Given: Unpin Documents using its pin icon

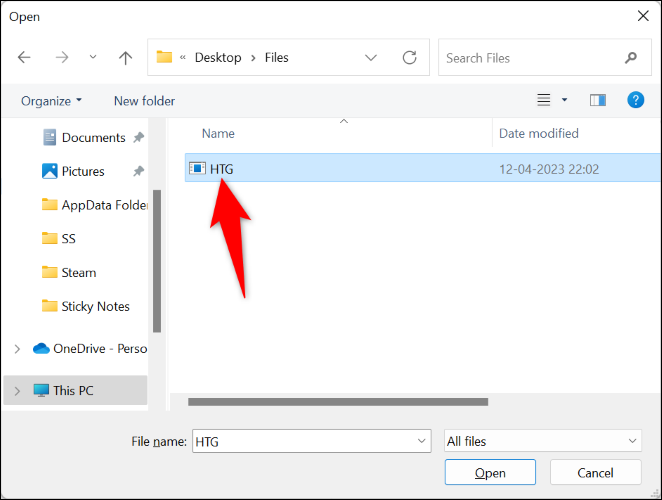Looking at the screenshot, I should point(138,137).
